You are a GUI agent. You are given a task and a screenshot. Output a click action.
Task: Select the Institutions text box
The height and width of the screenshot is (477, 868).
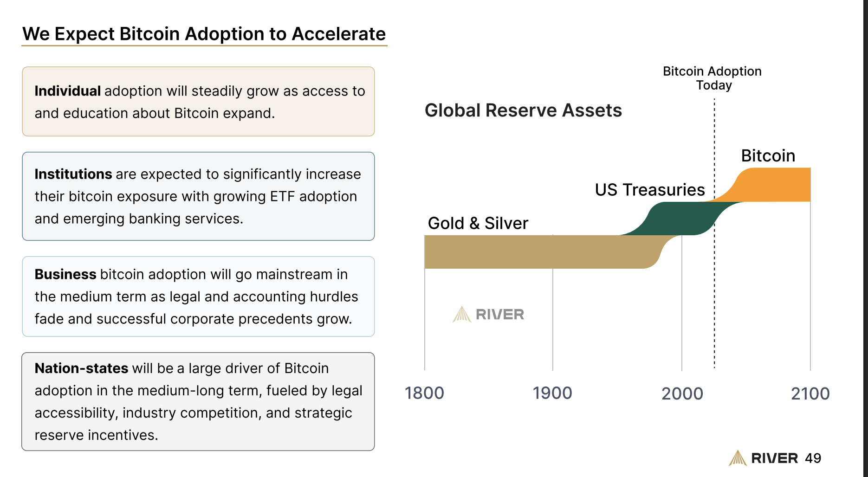[198, 196]
